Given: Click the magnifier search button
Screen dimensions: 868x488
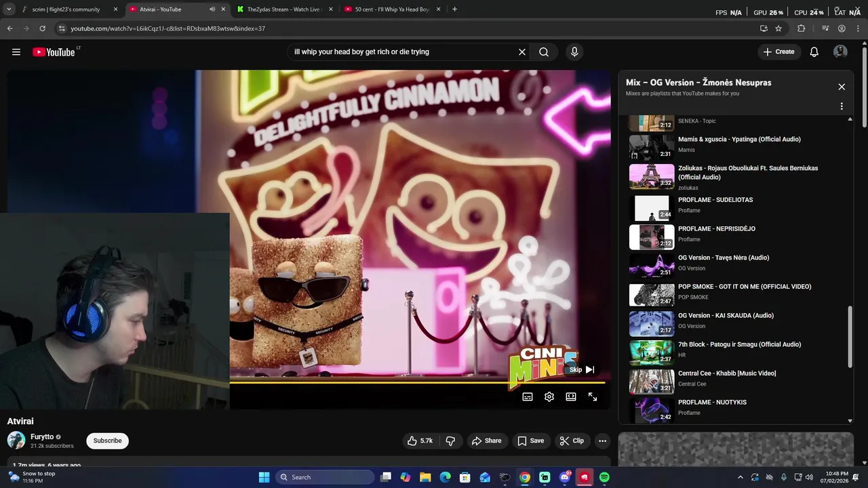Looking at the screenshot, I should pyautogui.click(x=544, y=52).
